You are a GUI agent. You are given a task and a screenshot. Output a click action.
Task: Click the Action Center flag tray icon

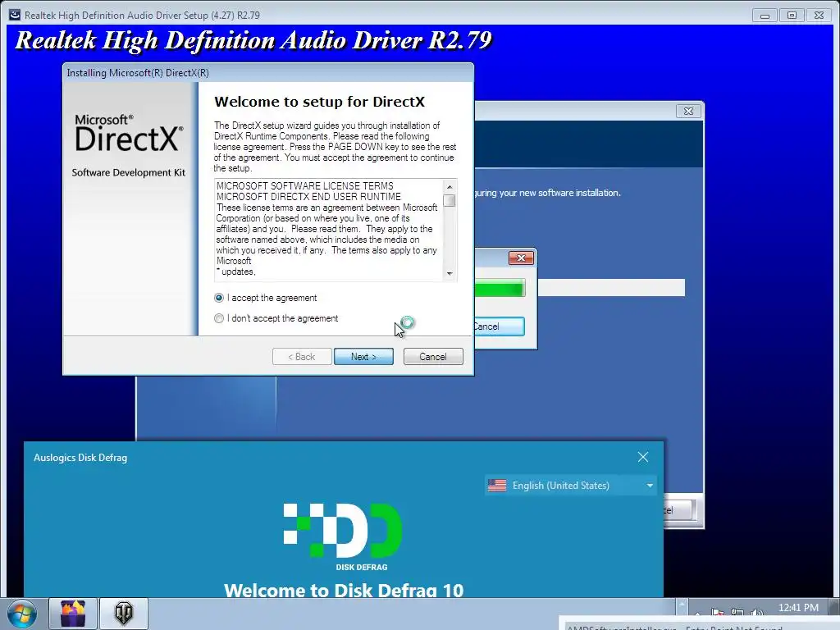[717, 612]
